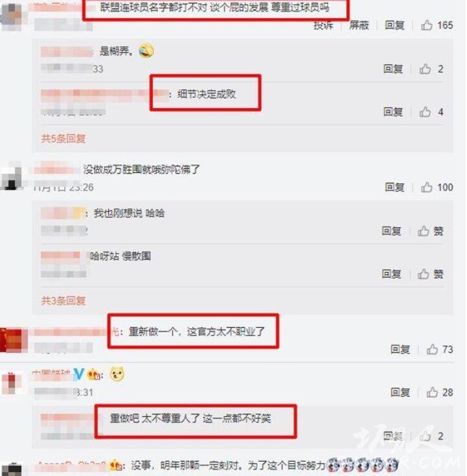Like the '细节决定成败' reply

[x=431, y=112]
